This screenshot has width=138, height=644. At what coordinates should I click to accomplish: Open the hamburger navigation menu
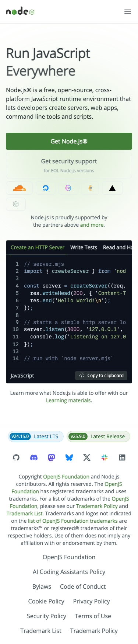pos(128,12)
